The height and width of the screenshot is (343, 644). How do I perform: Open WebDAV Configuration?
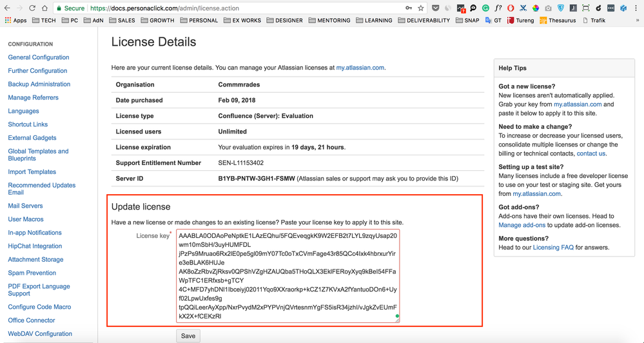point(40,333)
